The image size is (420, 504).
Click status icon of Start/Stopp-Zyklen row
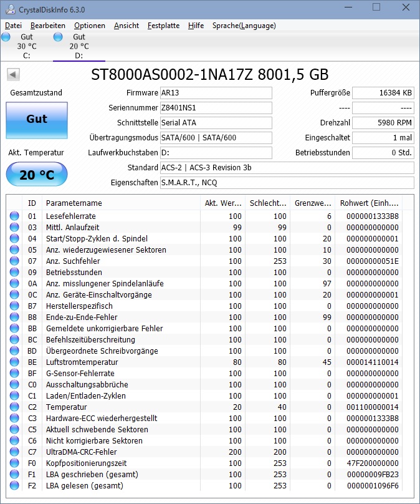[x=14, y=238]
